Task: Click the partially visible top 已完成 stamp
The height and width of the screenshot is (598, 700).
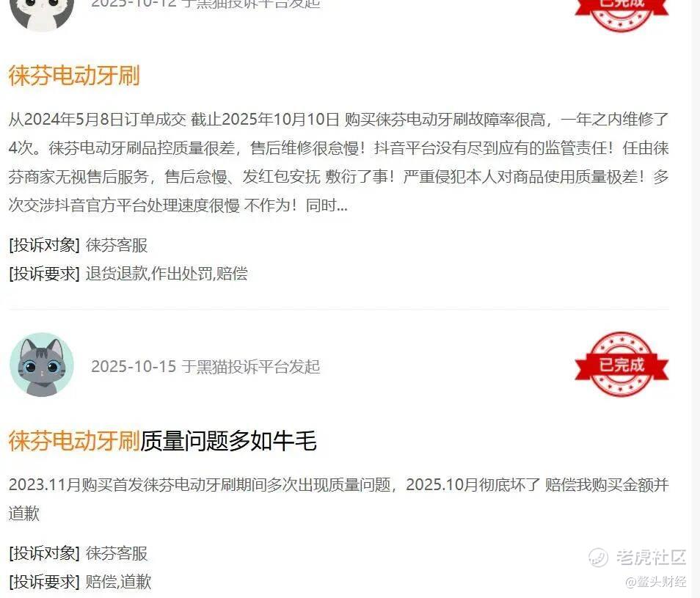Action: (621, 14)
